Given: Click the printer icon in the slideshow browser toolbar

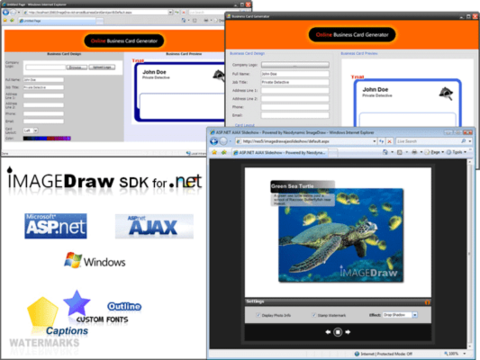Looking at the screenshot, I should 414,152.
